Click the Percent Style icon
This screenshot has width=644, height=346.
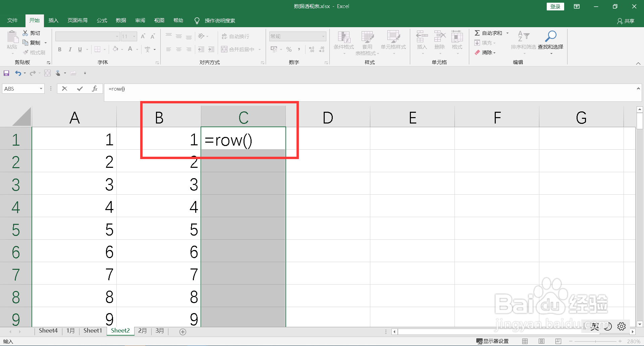pyautogui.click(x=289, y=49)
